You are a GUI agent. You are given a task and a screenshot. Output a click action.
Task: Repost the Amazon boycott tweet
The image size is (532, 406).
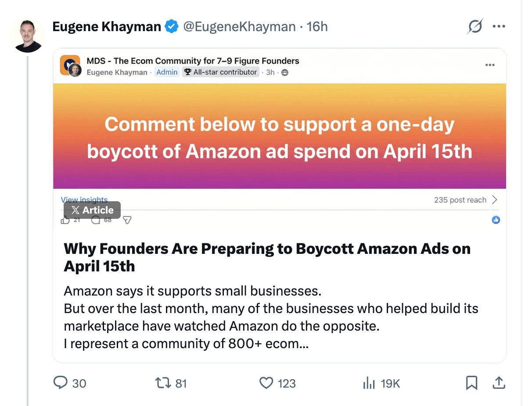tap(163, 383)
